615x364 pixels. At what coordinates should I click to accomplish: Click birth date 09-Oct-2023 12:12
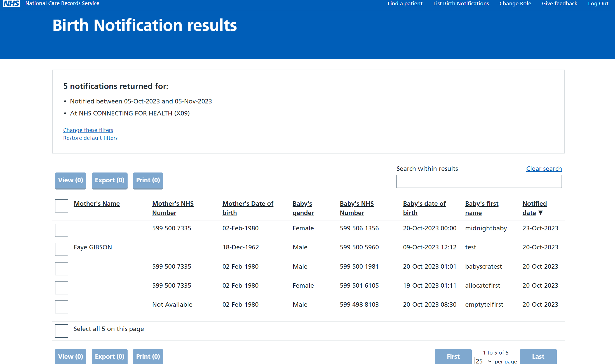[430, 247]
